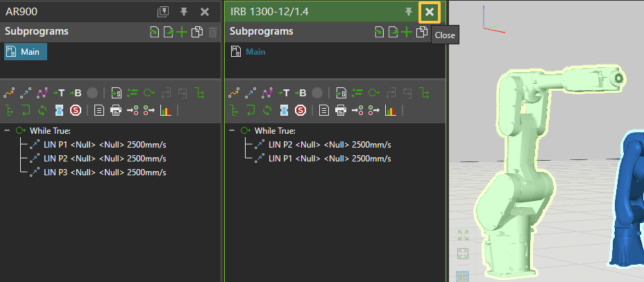Click the green circular arrows icon in the AR900 toolbar
Viewport: 644px width, 282px height.
click(x=43, y=110)
